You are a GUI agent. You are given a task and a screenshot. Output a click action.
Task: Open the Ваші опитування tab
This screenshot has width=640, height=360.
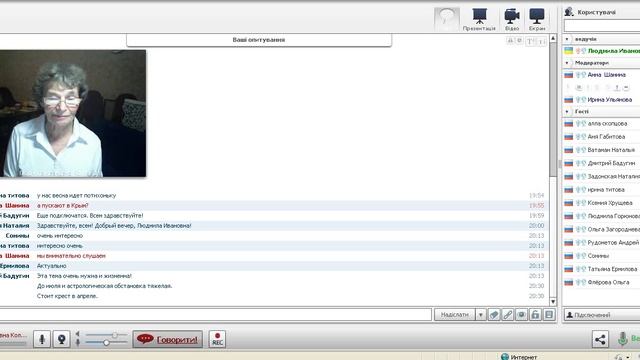259,40
